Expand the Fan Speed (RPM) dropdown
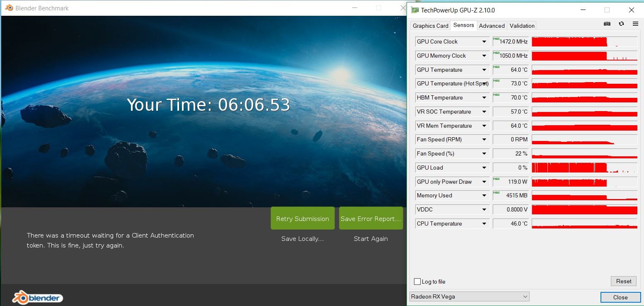Screen dimensions: 644x306 point(484,139)
